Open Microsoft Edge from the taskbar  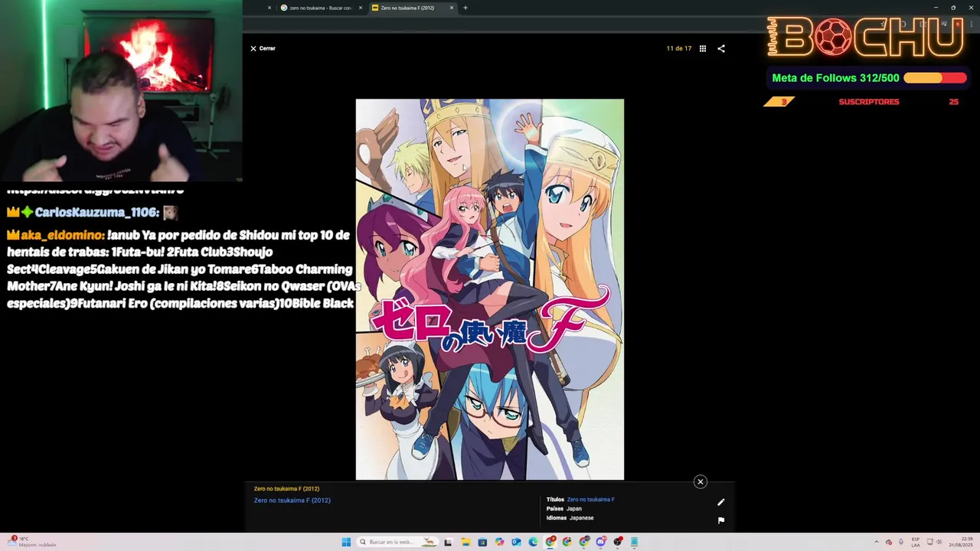(x=533, y=543)
